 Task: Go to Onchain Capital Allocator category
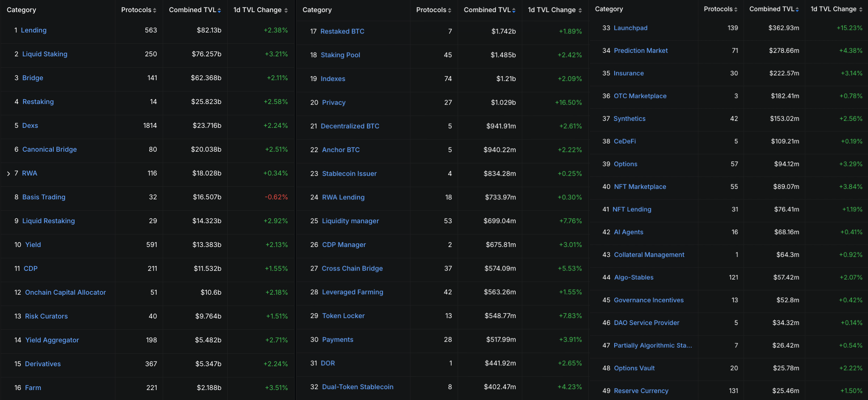click(x=65, y=293)
